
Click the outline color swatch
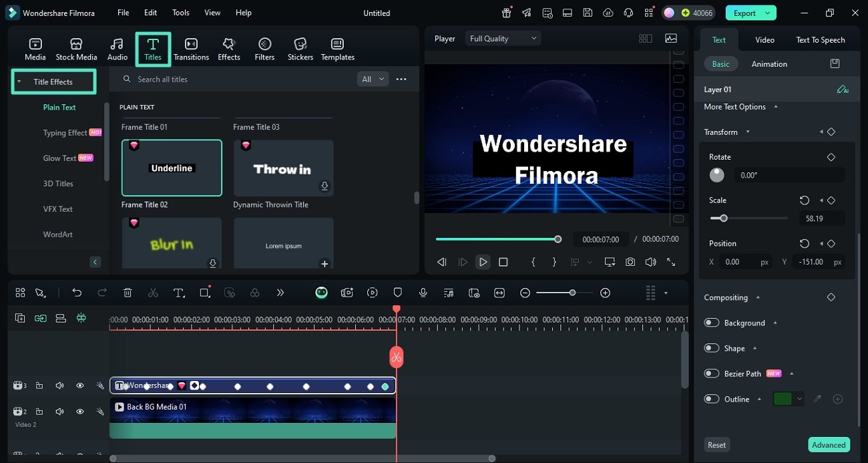tap(783, 399)
